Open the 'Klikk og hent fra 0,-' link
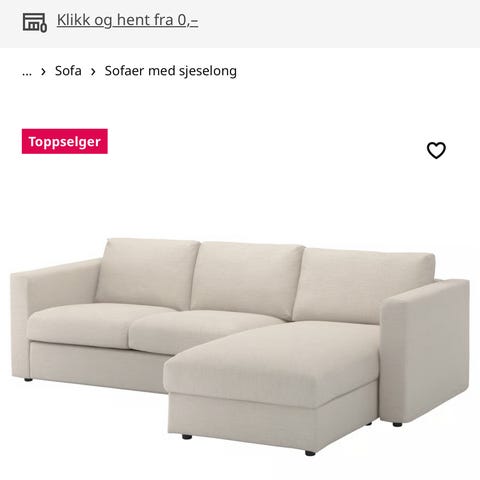This screenshot has height=480, width=480. 127,20
